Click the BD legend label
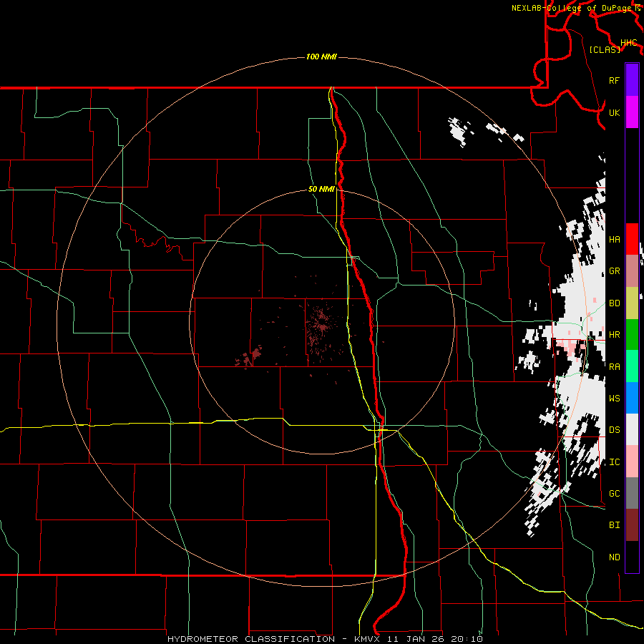The image size is (644, 644). [615, 303]
